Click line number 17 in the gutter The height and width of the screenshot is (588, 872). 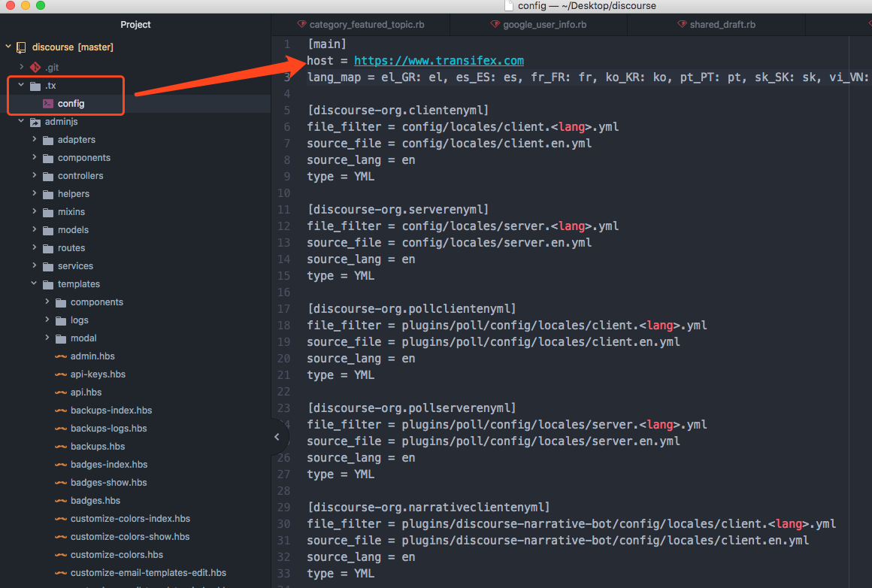click(x=284, y=309)
